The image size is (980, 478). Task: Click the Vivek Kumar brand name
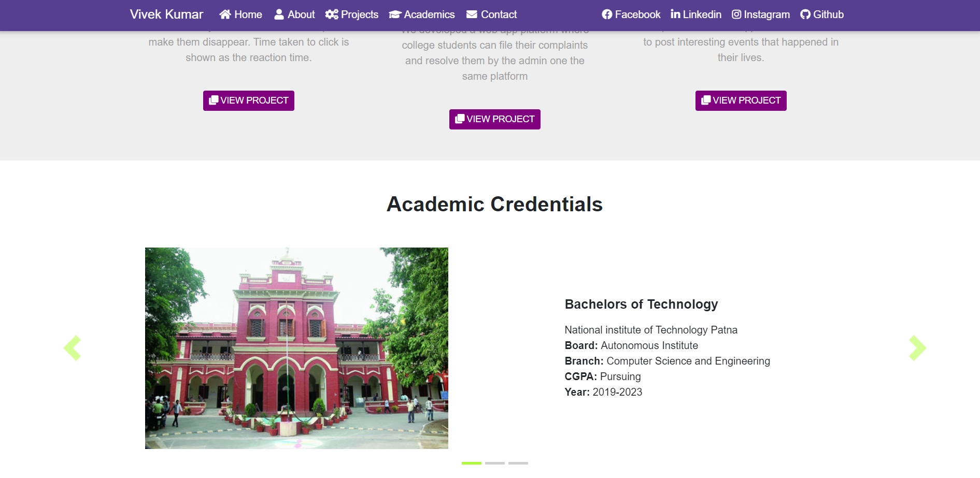tap(166, 15)
